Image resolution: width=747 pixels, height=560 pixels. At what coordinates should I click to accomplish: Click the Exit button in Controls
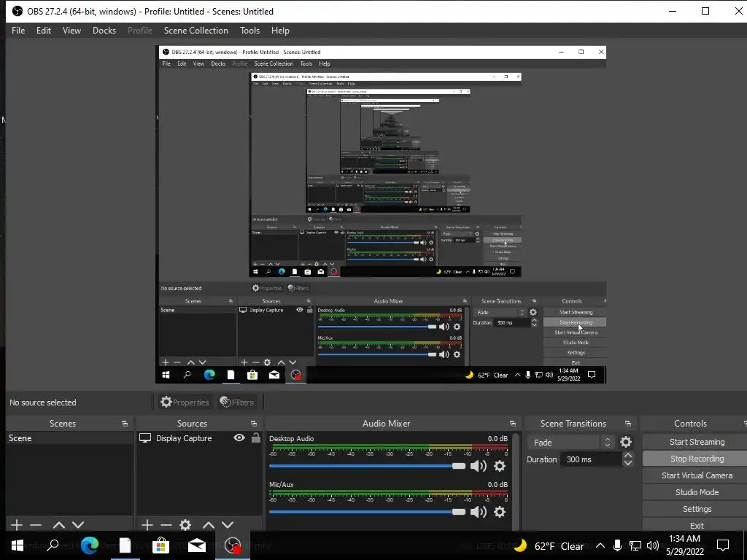coord(697,525)
